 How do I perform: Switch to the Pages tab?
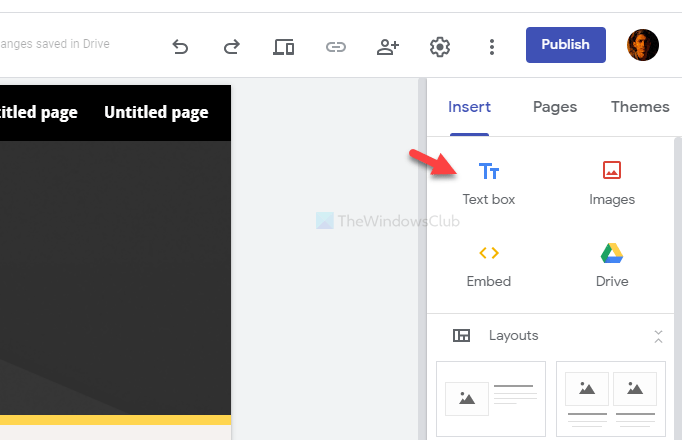[x=554, y=107]
